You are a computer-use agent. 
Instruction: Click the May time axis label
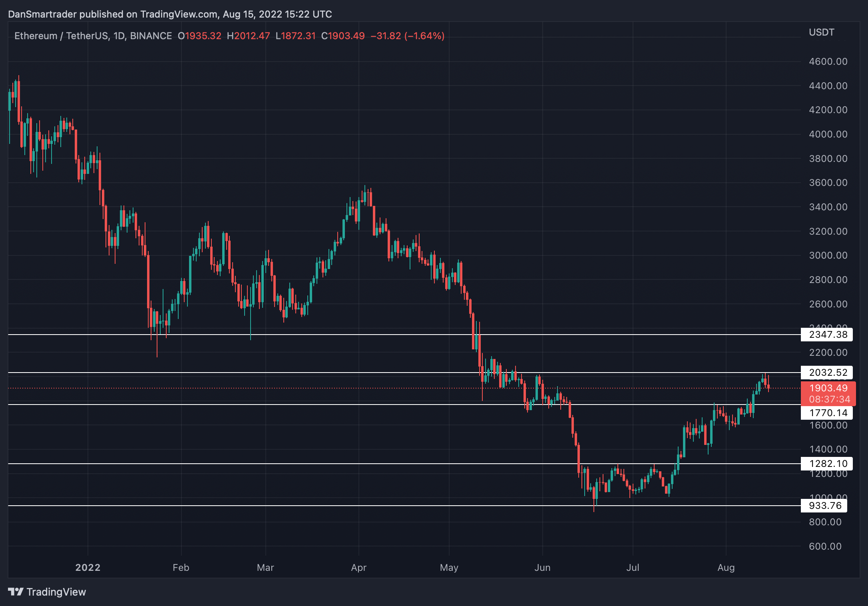click(449, 568)
